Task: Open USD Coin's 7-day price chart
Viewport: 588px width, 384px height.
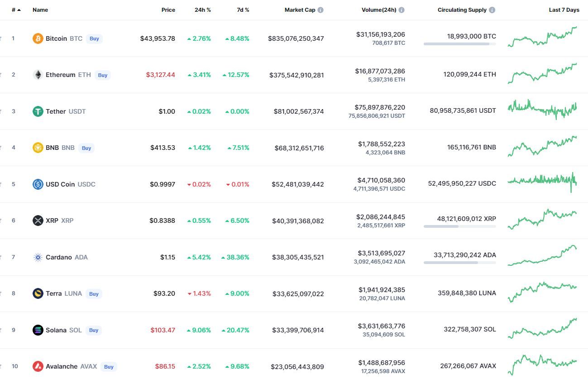Action: point(542,182)
